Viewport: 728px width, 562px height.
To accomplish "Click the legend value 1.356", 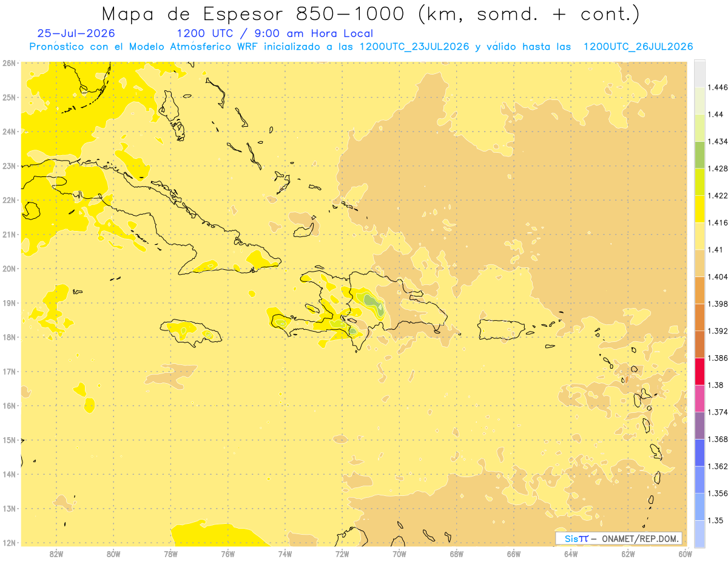I will 718,493.
